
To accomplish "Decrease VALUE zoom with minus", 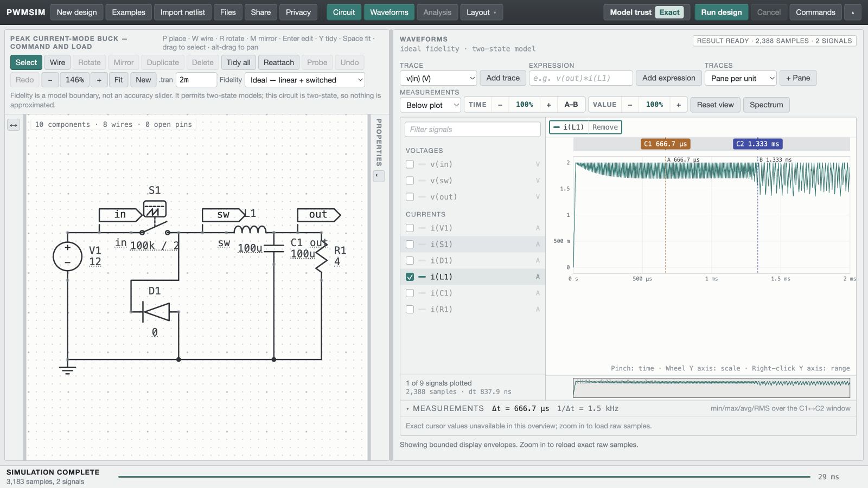I will (630, 105).
